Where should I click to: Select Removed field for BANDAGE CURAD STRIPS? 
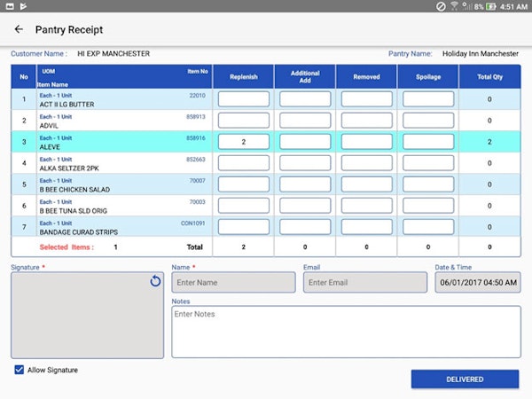[x=367, y=227]
